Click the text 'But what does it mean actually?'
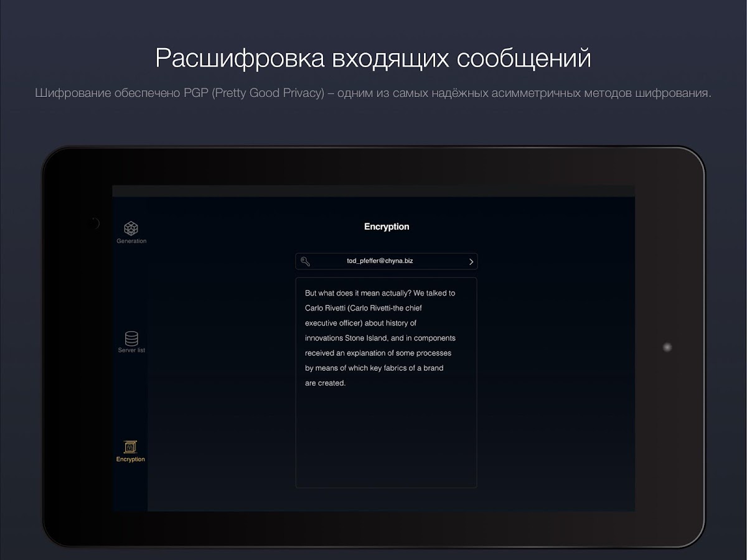The height and width of the screenshot is (560, 747). click(x=357, y=293)
